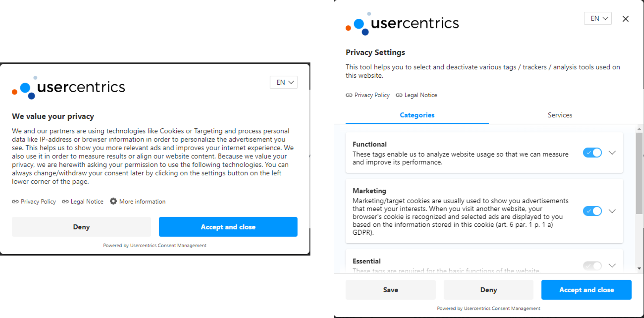Viewport: 644px width, 318px height.
Task: Switch to the Services tab
Action: [x=560, y=115]
